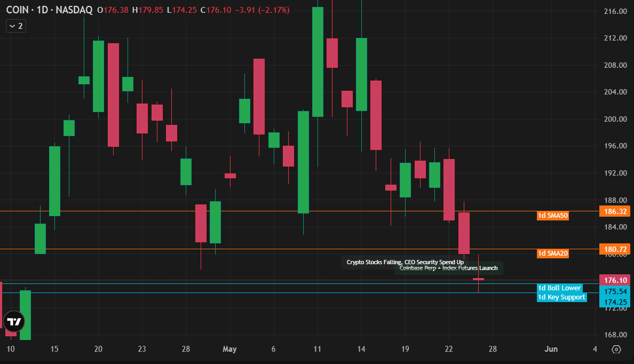Click the change value −3.91 (−2.17%)

(x=263, y=10)
